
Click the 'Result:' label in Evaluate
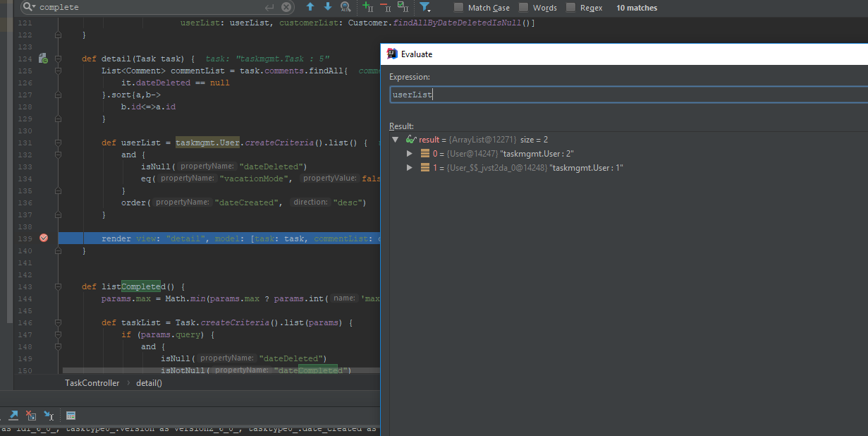[x=401, y=126]
